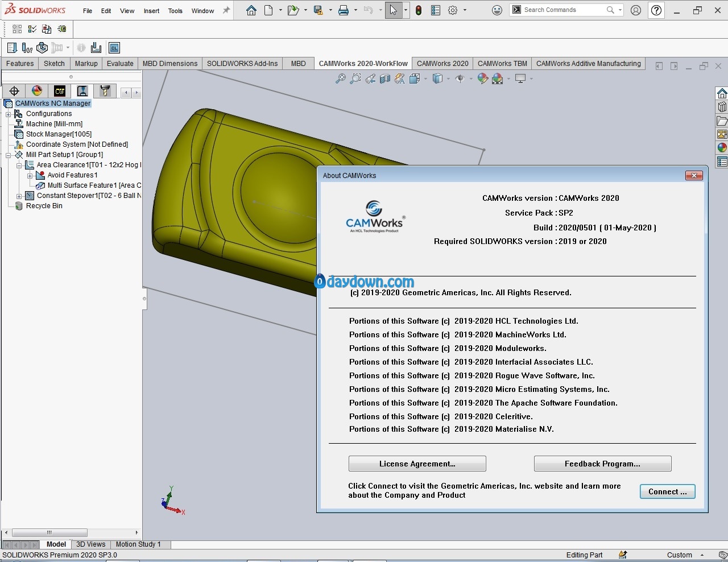Open the Insert menu
Screen dimensions: 728x562
(x=151, y=11)
